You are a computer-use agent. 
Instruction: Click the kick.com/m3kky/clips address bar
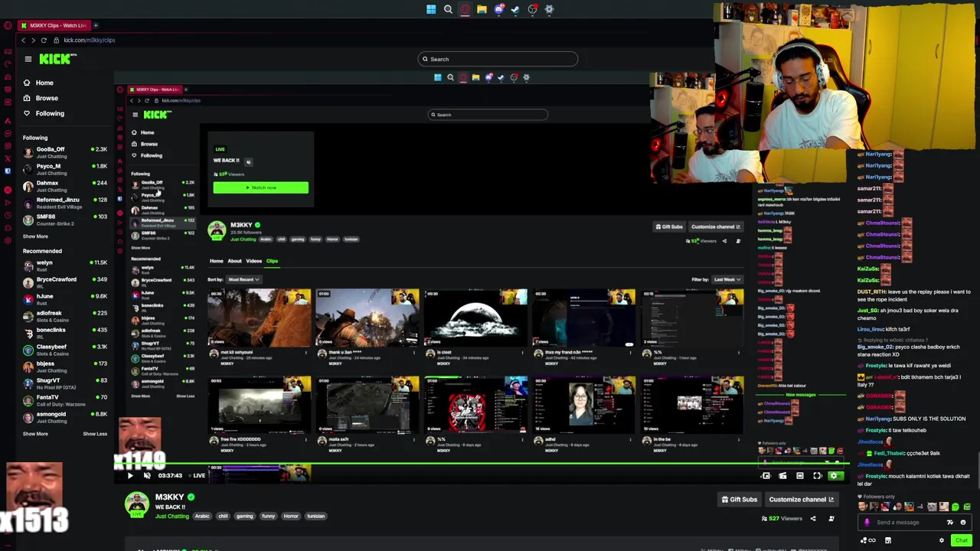pos(90,40)
